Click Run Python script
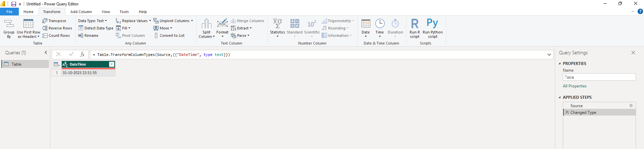 click(433, 29)
